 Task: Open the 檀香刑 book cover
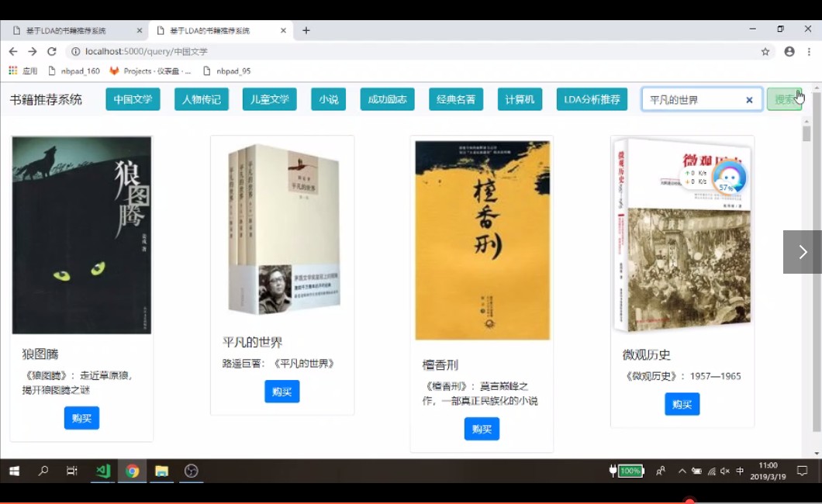(483, 240)
